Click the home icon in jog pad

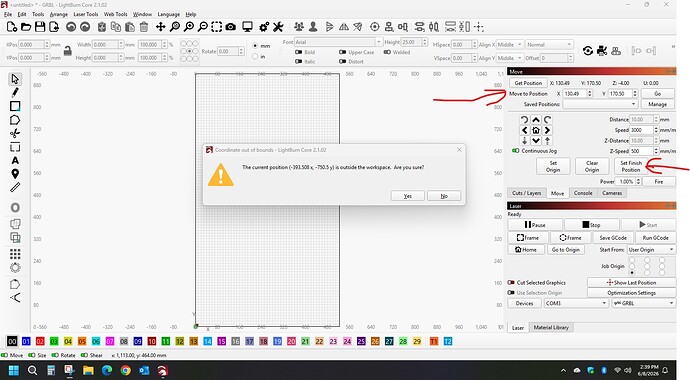(536, 130)
